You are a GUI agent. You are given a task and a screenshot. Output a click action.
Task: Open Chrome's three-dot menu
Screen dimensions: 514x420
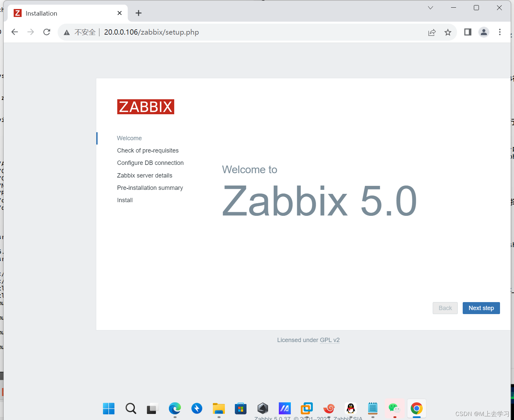(500, 32)
